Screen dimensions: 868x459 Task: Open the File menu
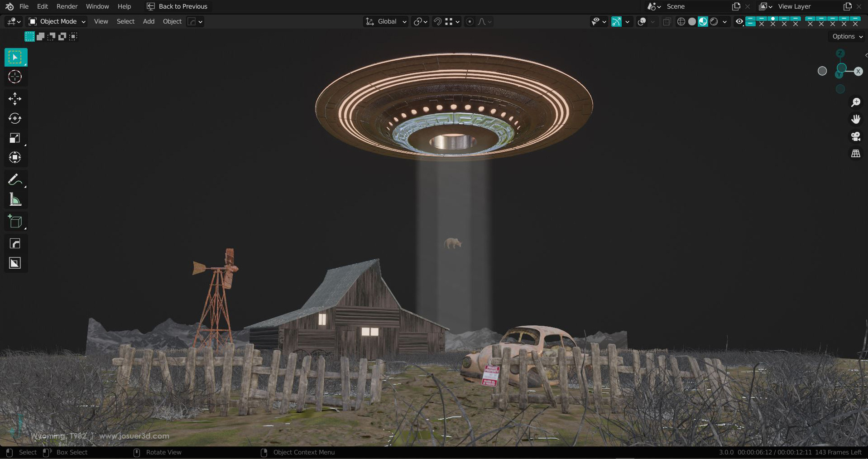(x=24, y=6)
